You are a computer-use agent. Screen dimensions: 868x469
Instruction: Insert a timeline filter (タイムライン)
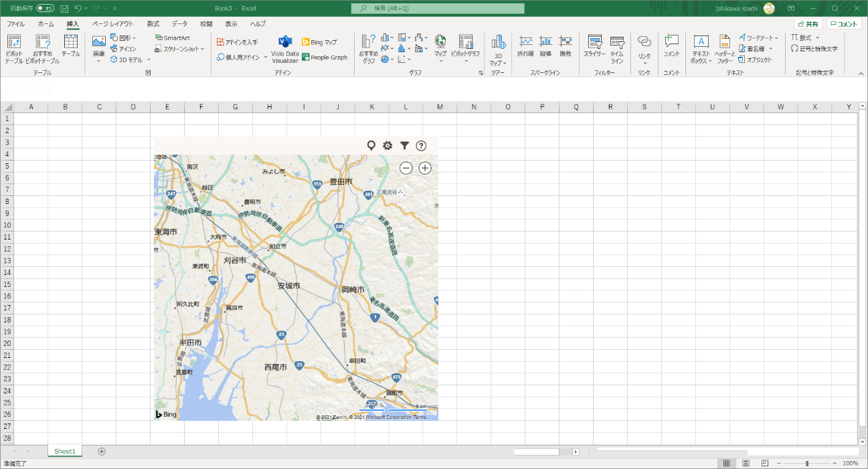click(x=617, y=49)
